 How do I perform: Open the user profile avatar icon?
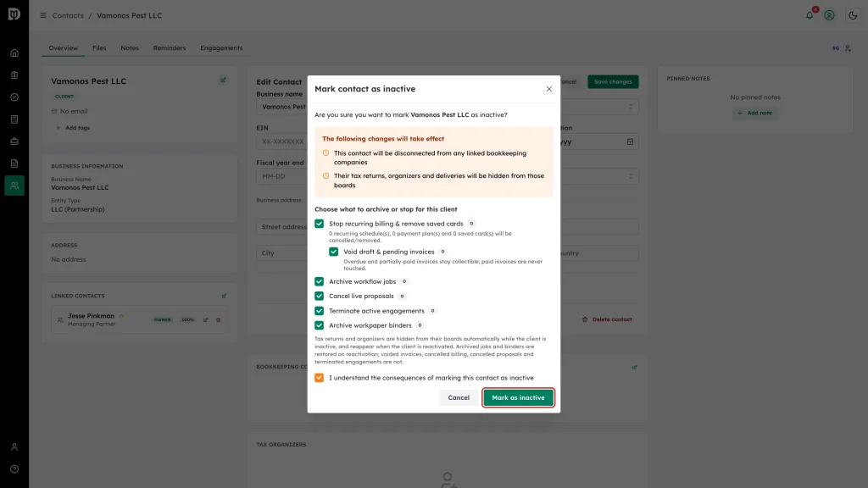pyautogui.click(x=829, y=15)
